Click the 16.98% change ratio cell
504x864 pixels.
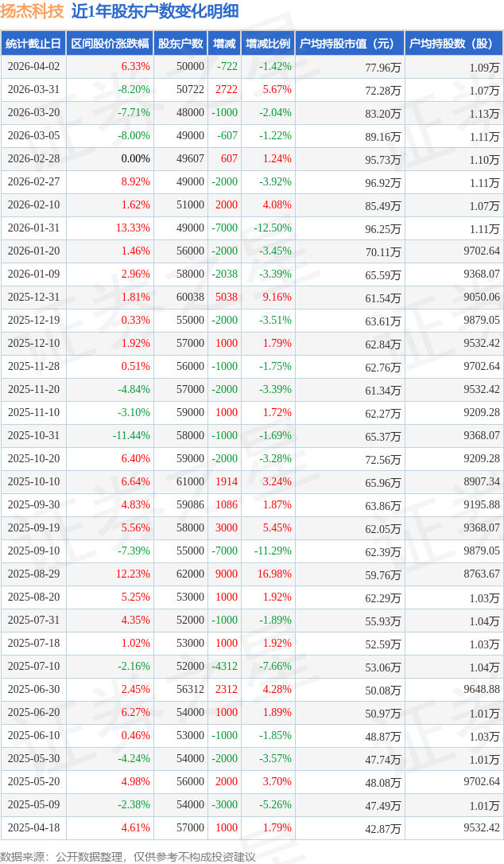[x=275, y=574]
